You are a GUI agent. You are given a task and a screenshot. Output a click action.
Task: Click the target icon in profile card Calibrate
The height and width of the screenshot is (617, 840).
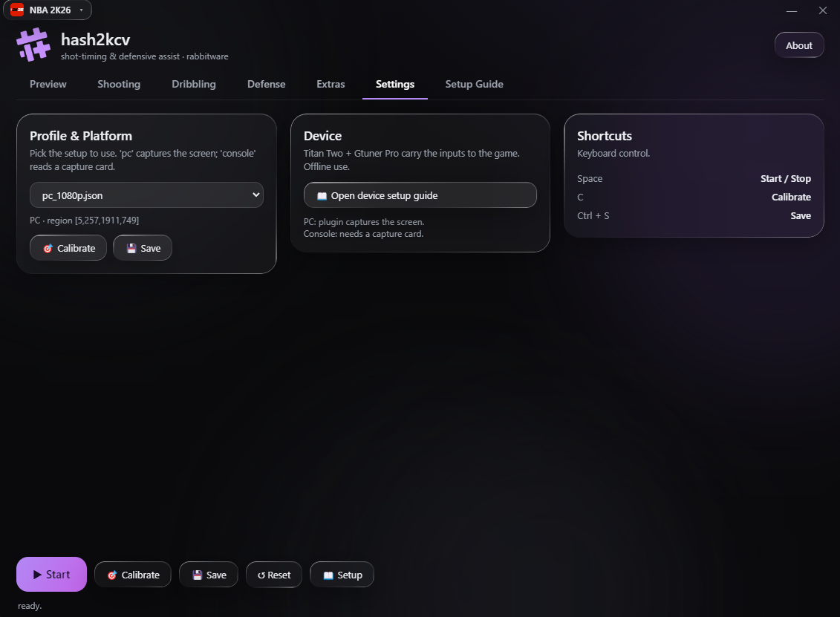[48, 249]
